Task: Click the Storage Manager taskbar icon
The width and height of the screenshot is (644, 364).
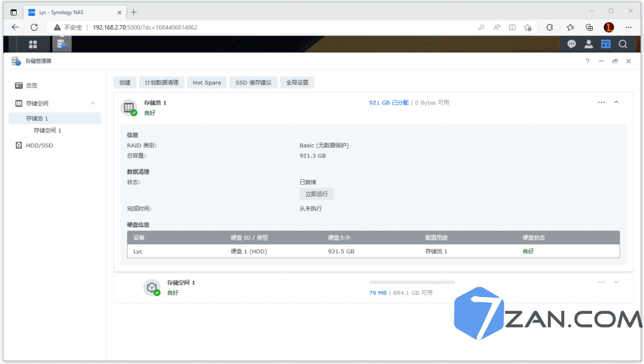Action: pyautogui.click(x=62, y=44)
